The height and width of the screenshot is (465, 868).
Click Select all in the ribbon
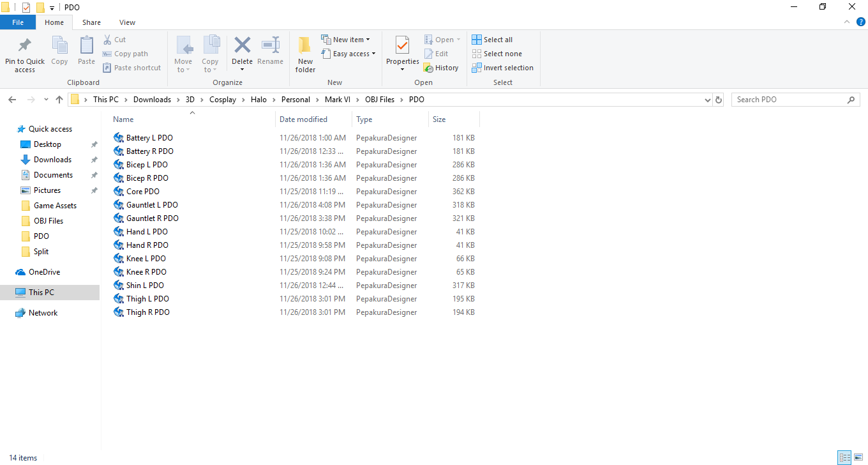[x=492, y=40]
